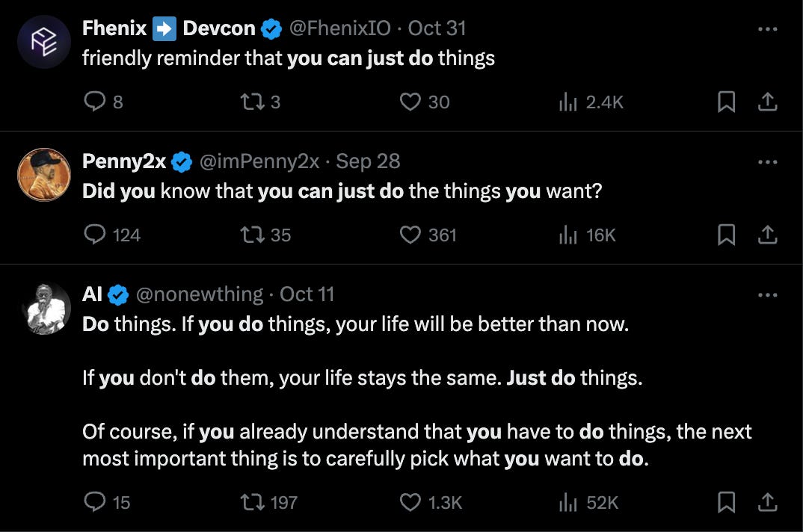Click the @nonewthing handle
The height and width of the screenshot is (532, 803).
click(x=198, y=294)
